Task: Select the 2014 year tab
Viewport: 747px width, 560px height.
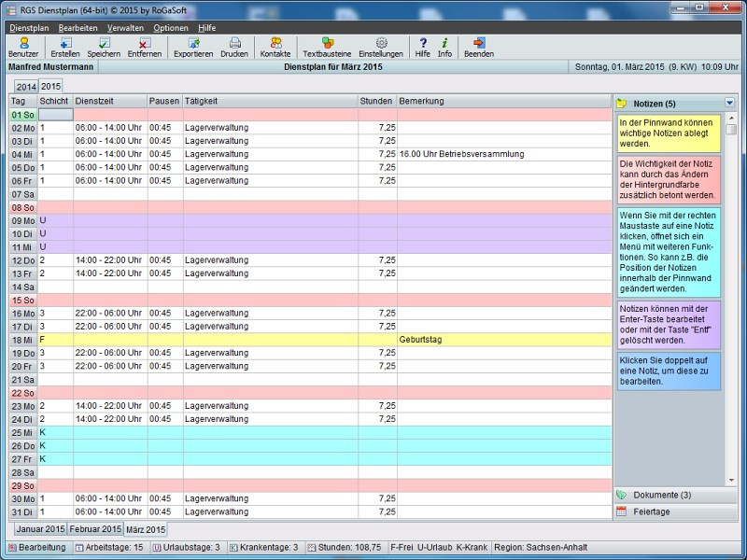Action: (25, 86)
